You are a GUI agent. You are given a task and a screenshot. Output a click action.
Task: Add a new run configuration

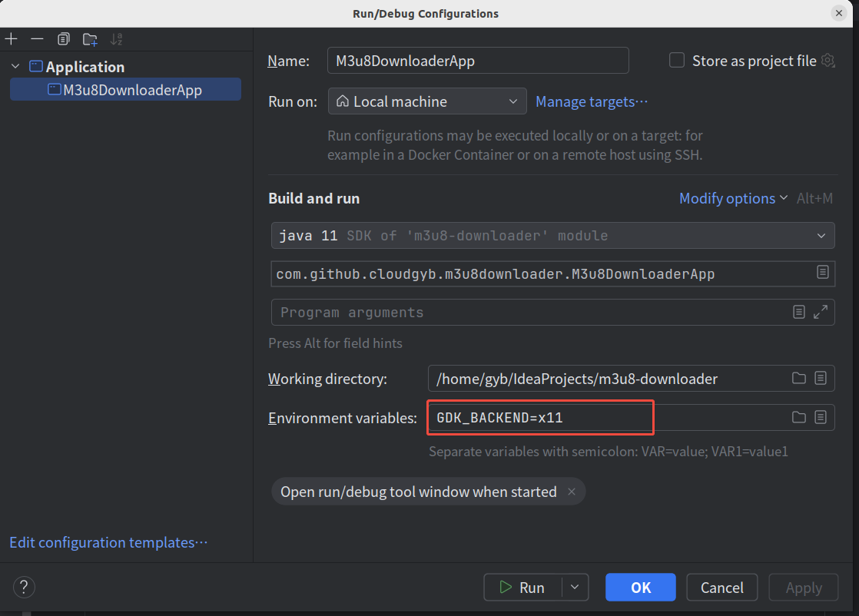11,38
